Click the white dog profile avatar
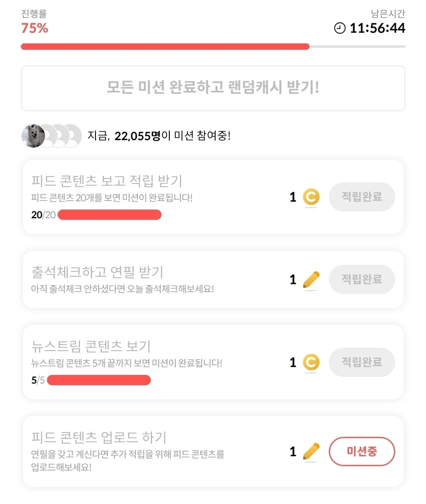Screen dimensions: 426x504 (x=33, y=136)
